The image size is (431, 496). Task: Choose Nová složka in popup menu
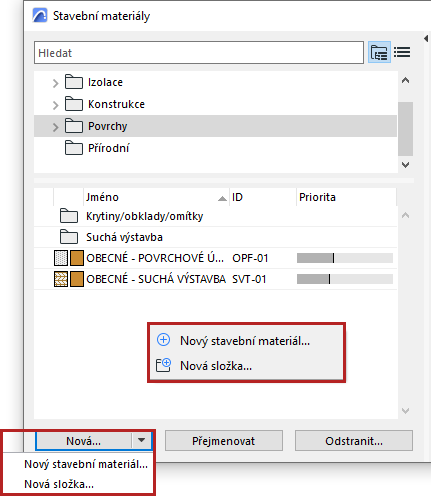click(x=216, y=366)
